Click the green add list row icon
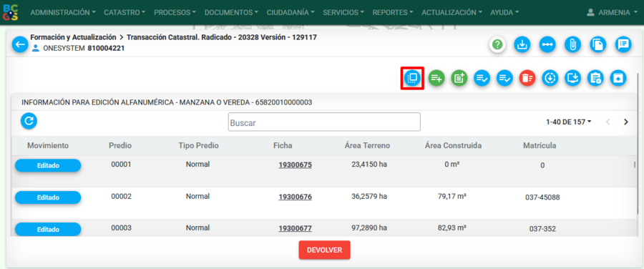The height and width of the screenshot is (269, 644). point(436,78)
